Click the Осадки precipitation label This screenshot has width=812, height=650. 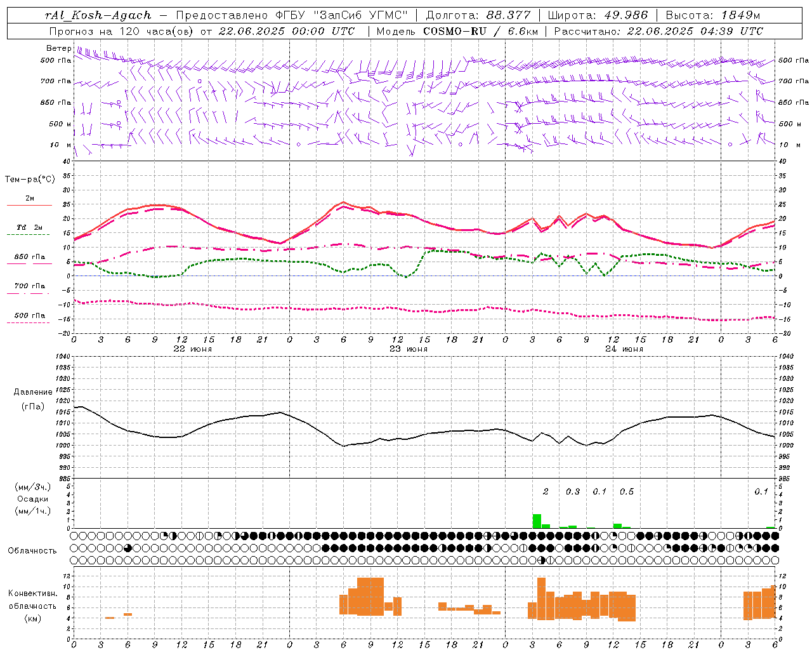point(32,499)
